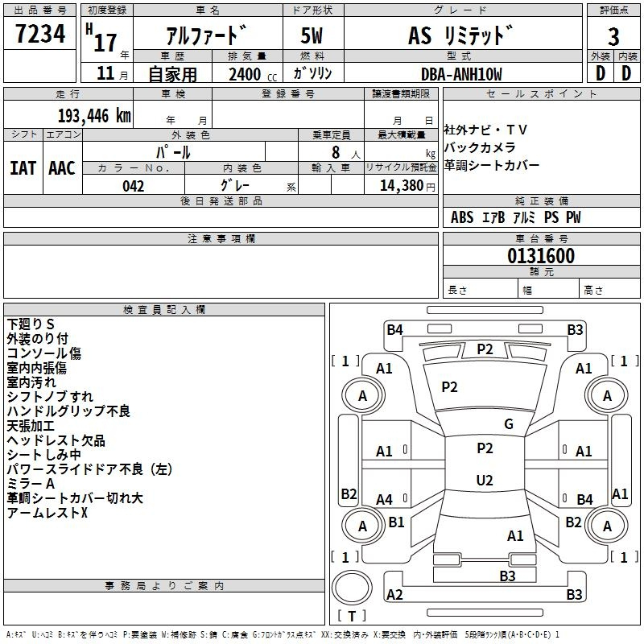
Task: Select the recycle deposit 14,380円
Action: point(407,186)
